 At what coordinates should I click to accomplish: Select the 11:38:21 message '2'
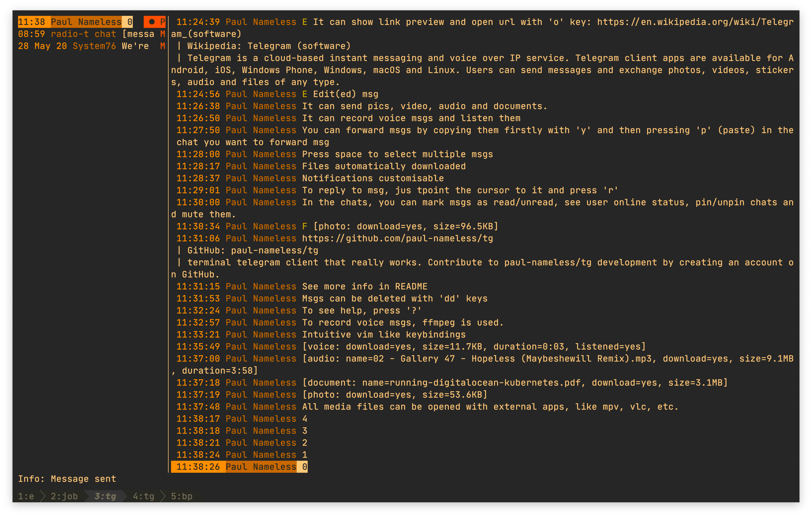242,442
